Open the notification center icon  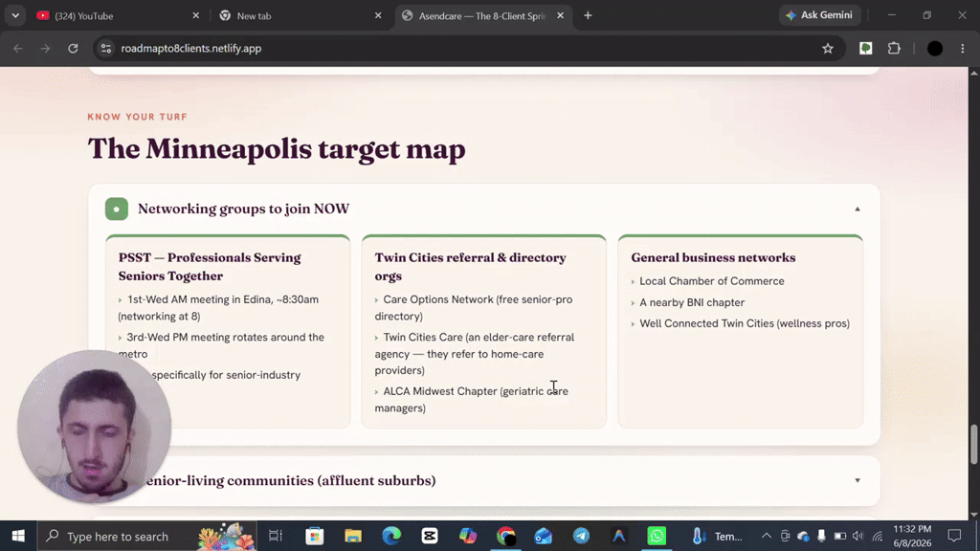tap(954, 536)
